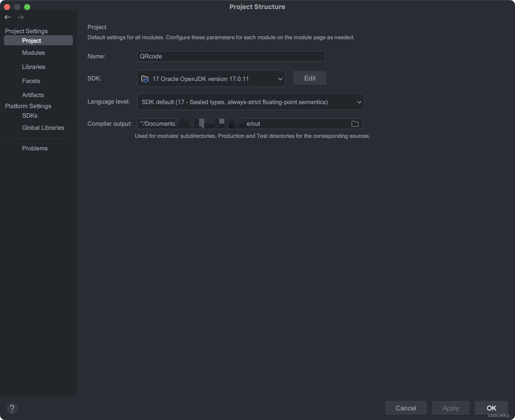
Task: Open the Artifacts settings page
Action: coord(33,95)
